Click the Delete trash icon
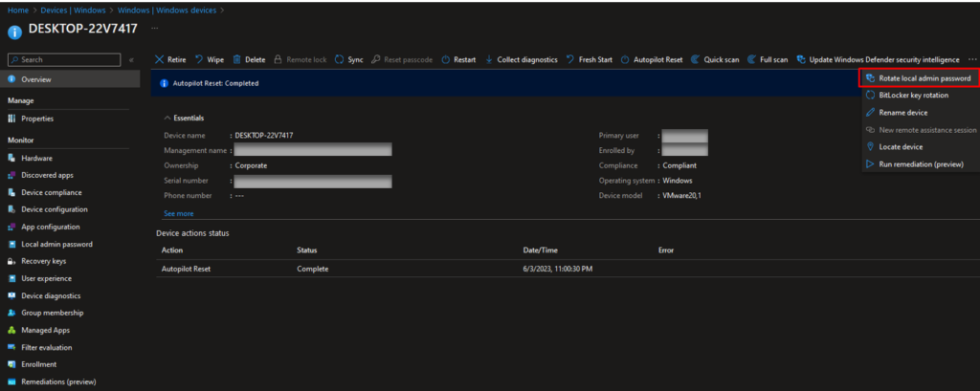Image resolution: width=980 pixels, height=391 pixels. [237, 60]
